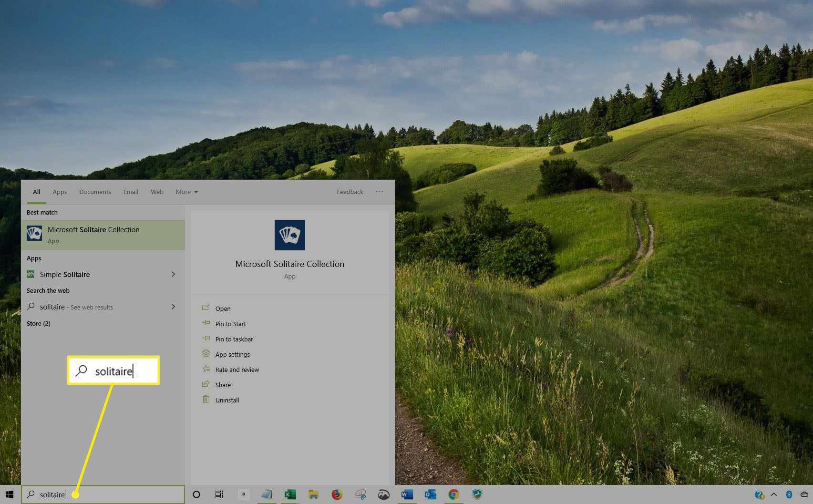Open Snipping Tool scissors icon

point(360,494)
